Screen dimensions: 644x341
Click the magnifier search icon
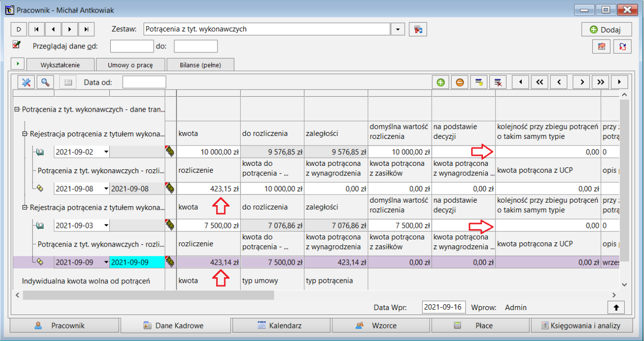coord(45,82)
